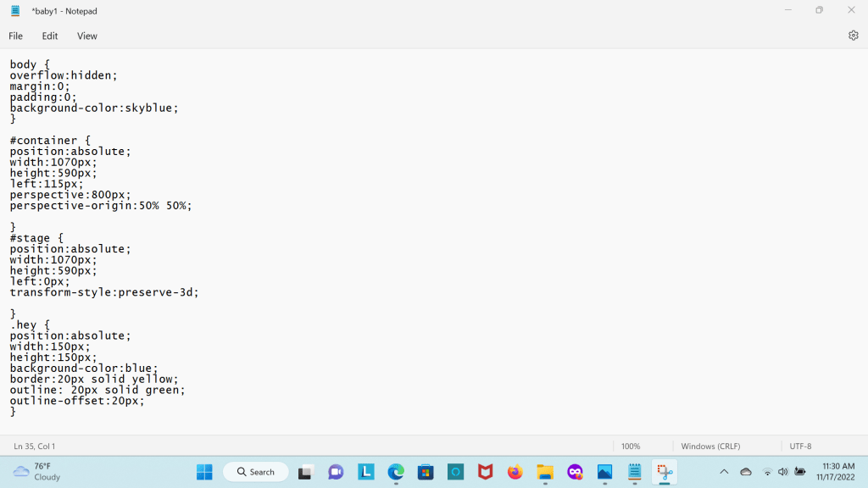This screenshot has width=868, height=488.
Task: Launch Microsoft Edge from taskbar
Action: (x=396, y=472)
